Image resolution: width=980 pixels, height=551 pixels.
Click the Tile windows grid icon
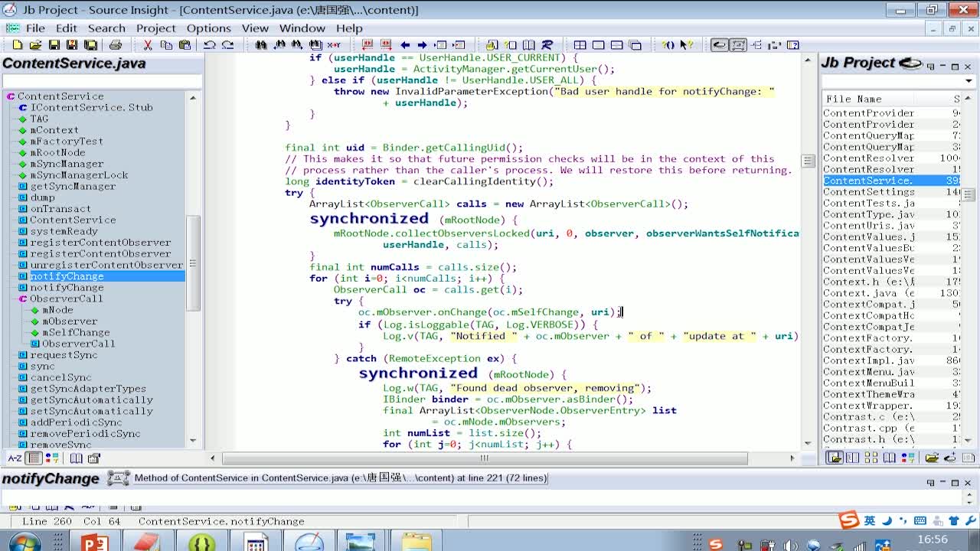pyautogui.click(x=580, y=45)
